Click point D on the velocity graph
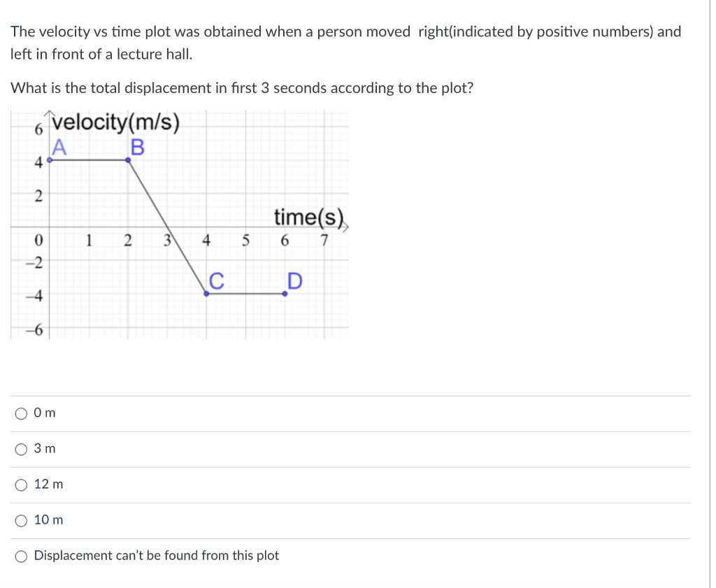 [284, 294]
